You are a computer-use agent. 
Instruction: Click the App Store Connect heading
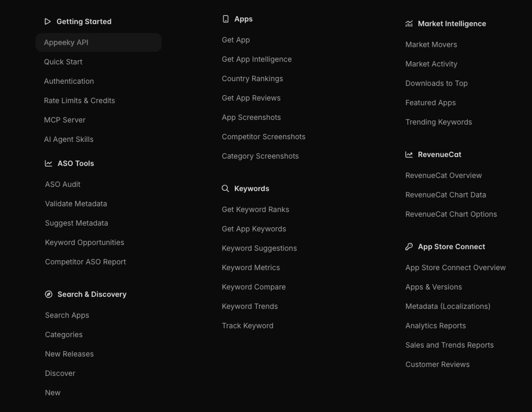coord(451,247)
